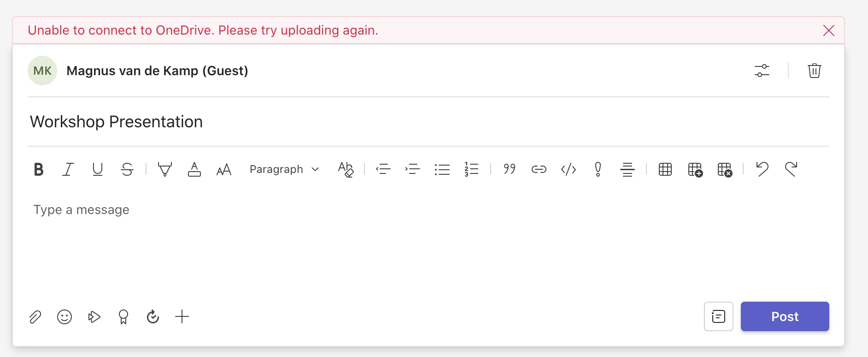Image resolution: width=868 pixels, height=357 pixels.
Task: Insert a table into the message
Action: (x=665, y=169)
